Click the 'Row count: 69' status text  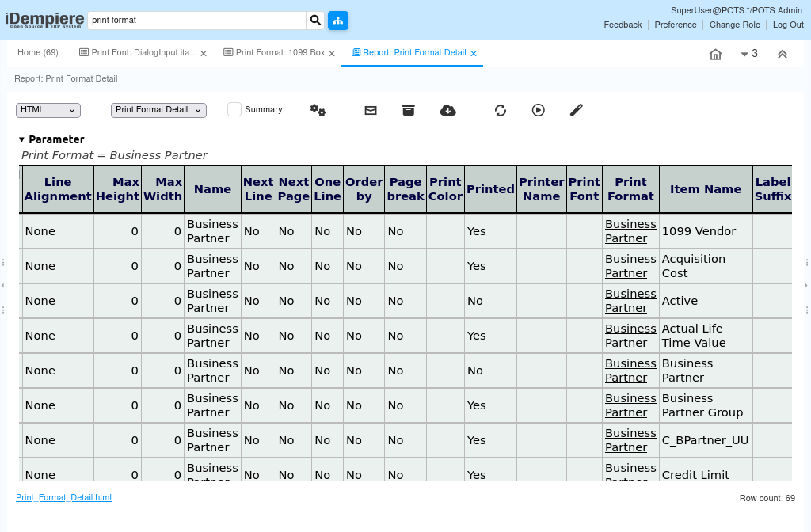(767, 499)
